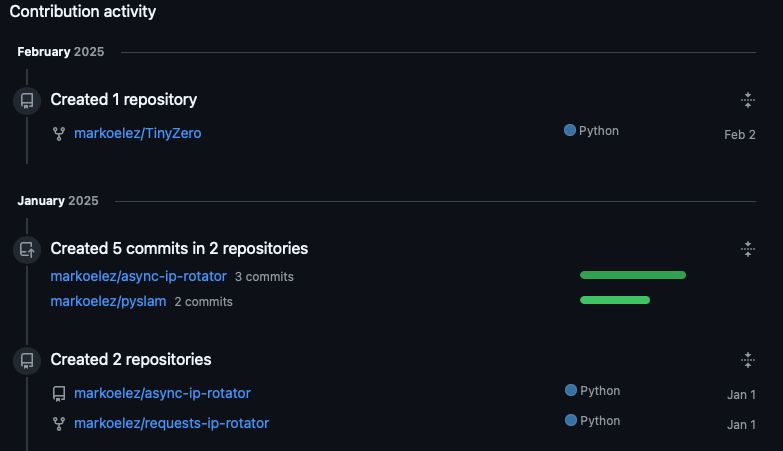Click the green bar for pyslam commits
Image resolution: width=783 pixels, height=451 pixels.
point(615,300)
